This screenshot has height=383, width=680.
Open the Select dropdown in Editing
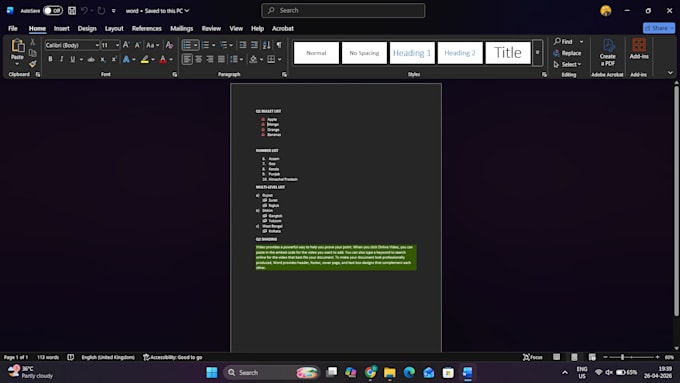568,64
